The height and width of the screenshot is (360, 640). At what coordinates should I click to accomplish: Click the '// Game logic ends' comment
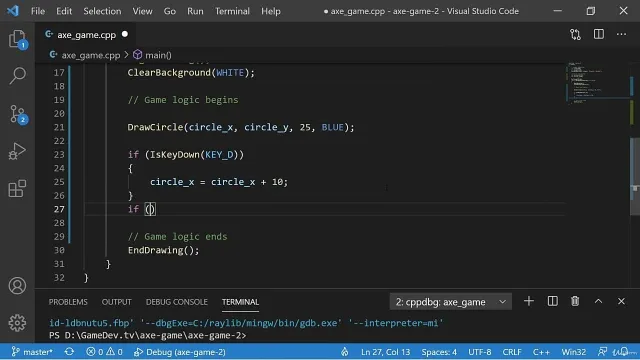pos(178,237)
